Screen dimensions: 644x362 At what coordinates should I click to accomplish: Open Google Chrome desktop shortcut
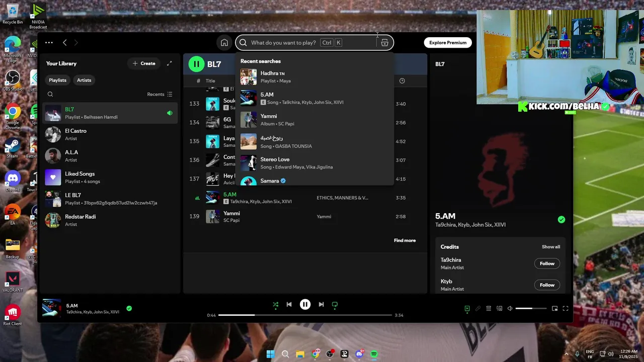pos(13,115)
